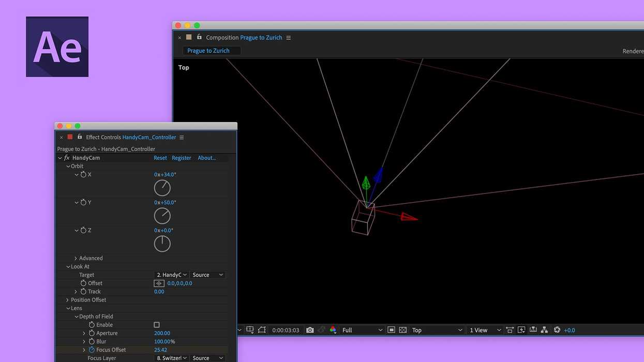
Task: Collapse the Y rotation property
Action: point(77,202)
